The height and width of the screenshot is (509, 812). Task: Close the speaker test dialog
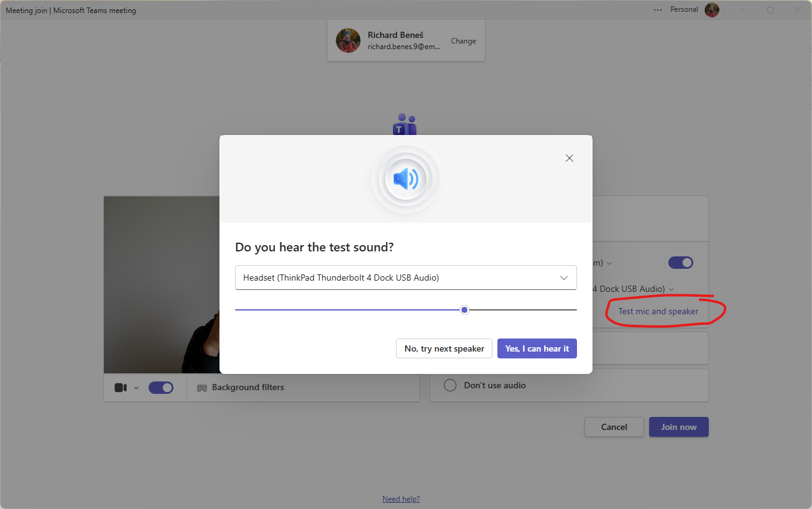(569, 158)
